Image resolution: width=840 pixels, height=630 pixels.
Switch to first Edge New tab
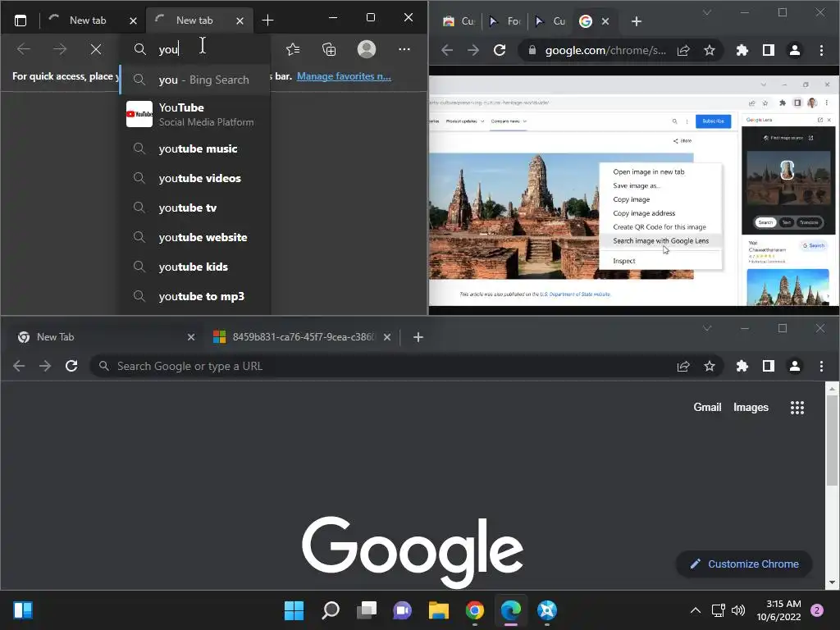(x=88, y=21)
